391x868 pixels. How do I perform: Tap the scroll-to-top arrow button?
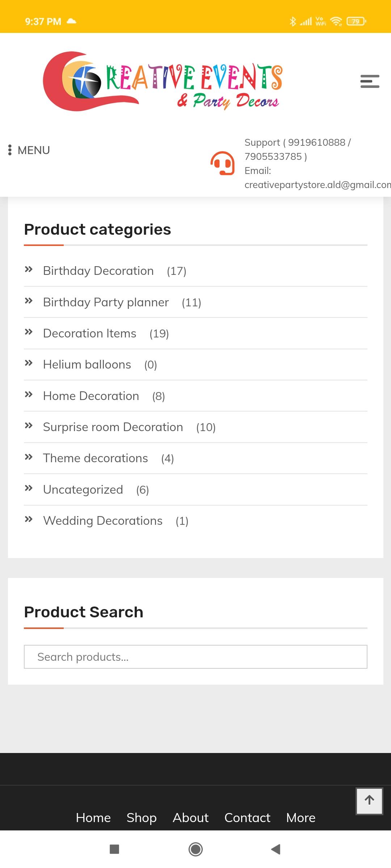coord(369,801)
